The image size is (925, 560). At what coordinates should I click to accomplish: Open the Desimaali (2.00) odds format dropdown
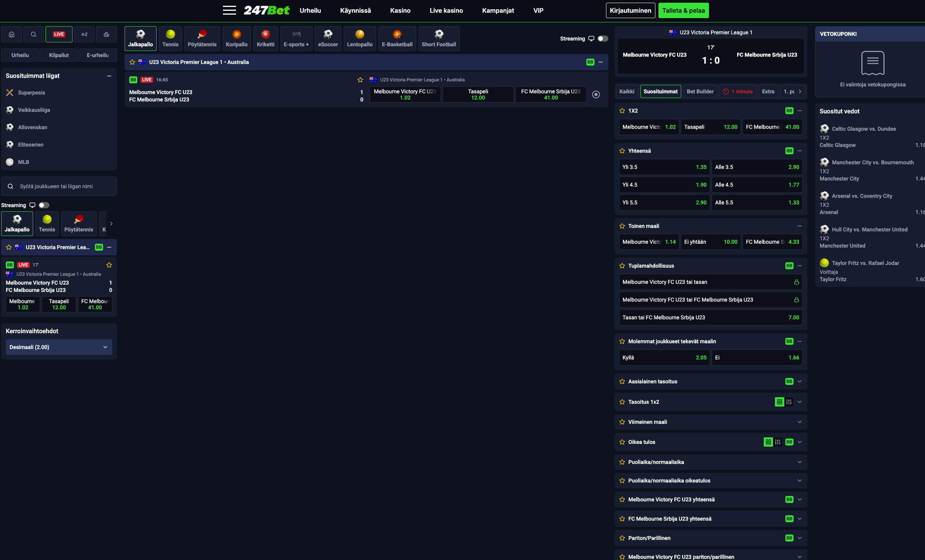(x=59, y=347)
